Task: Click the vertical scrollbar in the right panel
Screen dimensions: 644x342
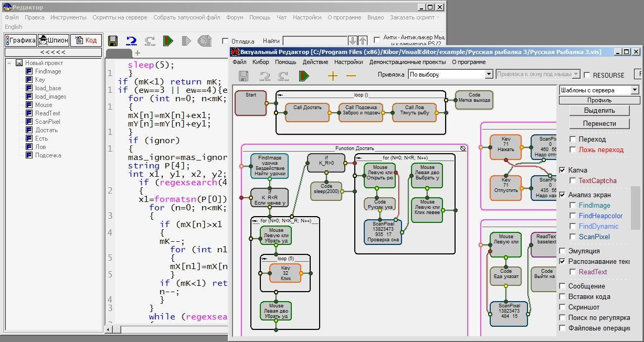Action: [635, 208]
